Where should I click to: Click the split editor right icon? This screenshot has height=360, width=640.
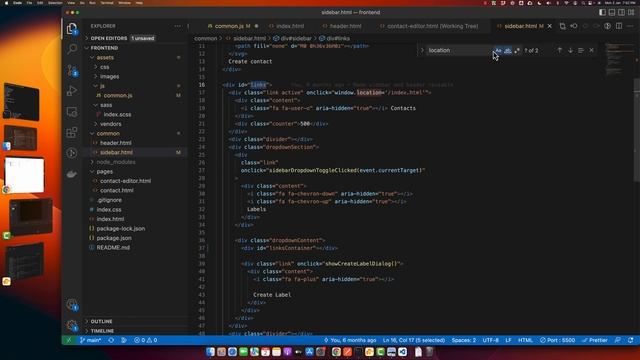point(619,26)
